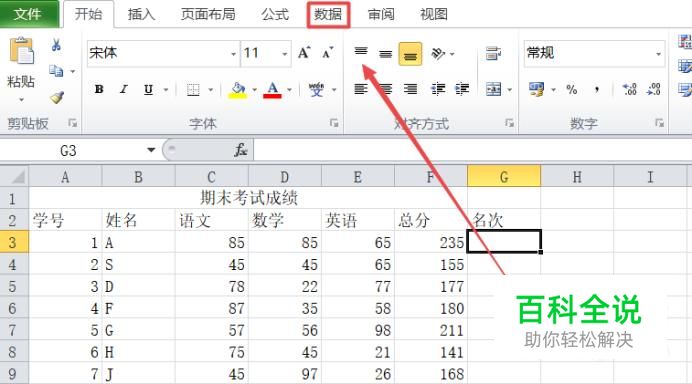Open 对齐方式 alignment dialog launcher
This screenshot has width=692, height=384.
pyautogui.click(x=509, y=123)
